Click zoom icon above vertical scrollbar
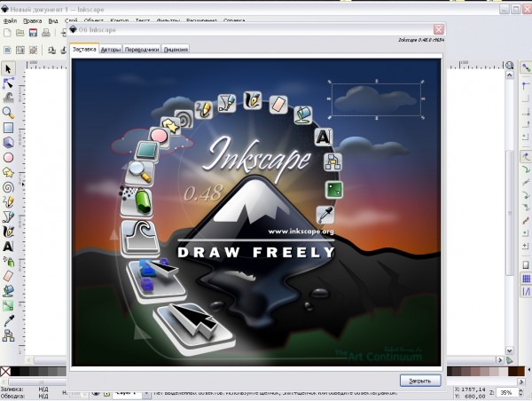This screenshot has width=532, height=401. [509, 65]
